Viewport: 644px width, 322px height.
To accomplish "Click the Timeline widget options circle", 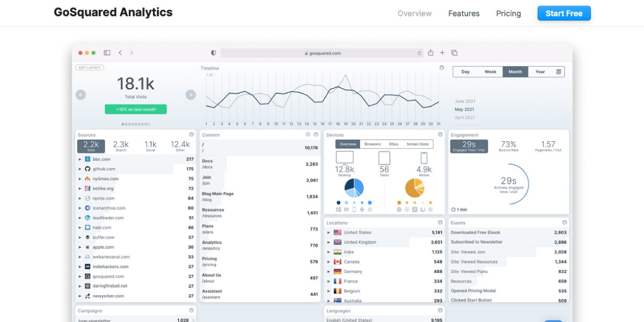I will tap(442, 68).
